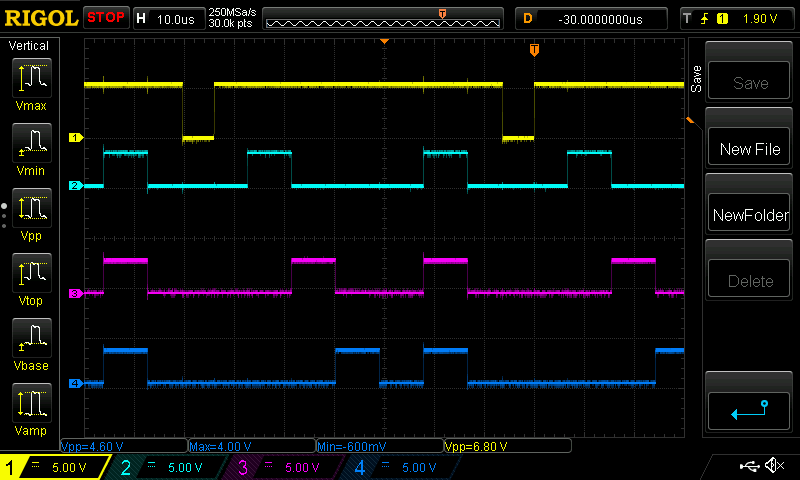Toggle the muted speaker sound icon
800x480 pixels.
(x=774, y=465)
